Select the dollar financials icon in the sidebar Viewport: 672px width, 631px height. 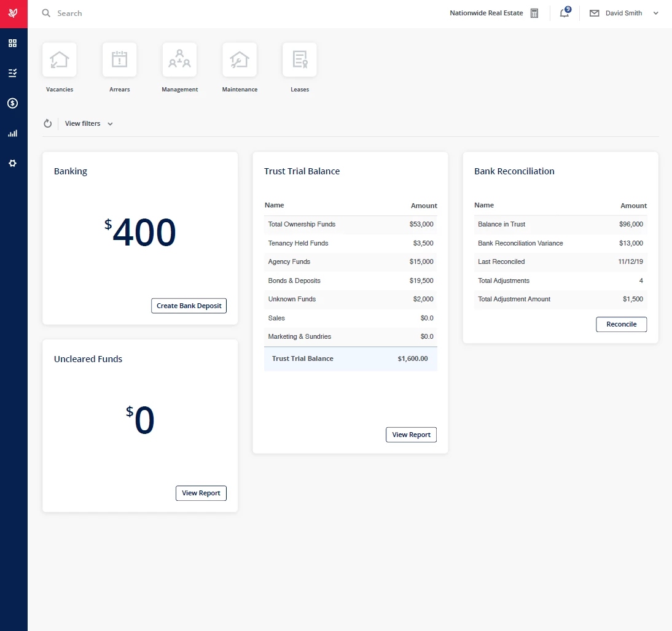click(13, 103)
